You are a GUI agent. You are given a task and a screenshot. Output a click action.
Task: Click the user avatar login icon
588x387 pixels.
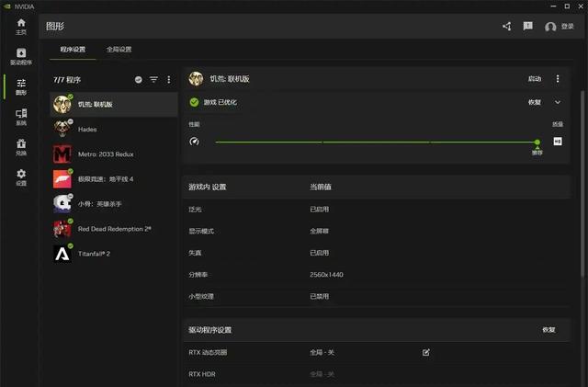click(550, 27)
